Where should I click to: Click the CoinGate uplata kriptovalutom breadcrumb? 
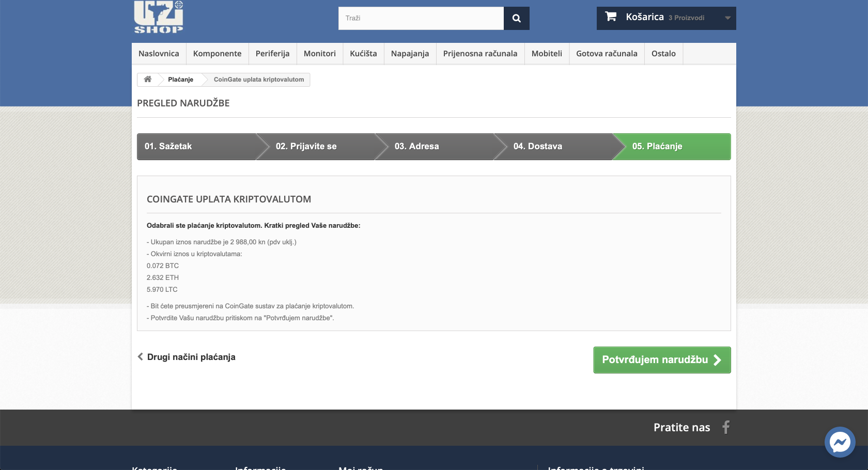click(x=259, y=80)
